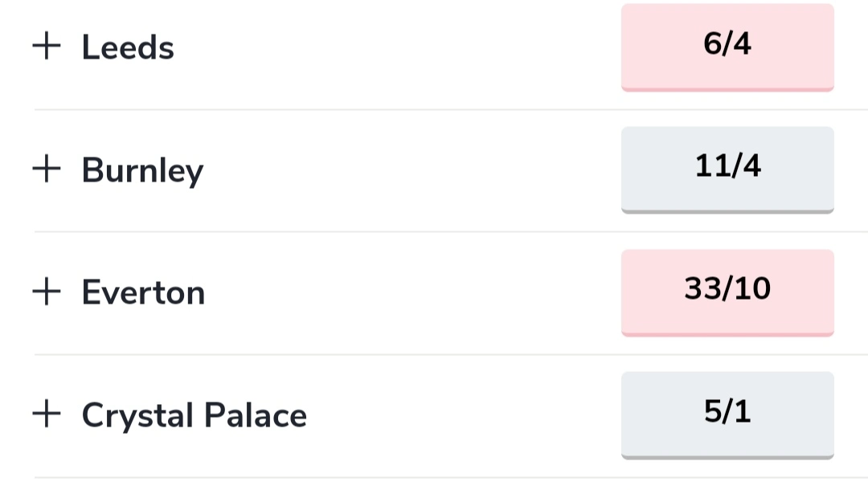Open the Burnley team label
The image size is (868, 490).
[x=142, y=171]
